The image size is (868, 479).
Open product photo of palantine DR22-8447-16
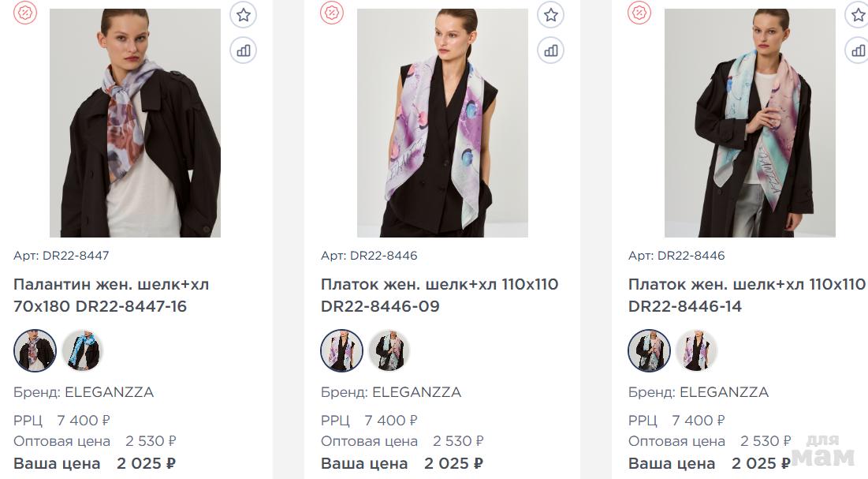(135, 123)
